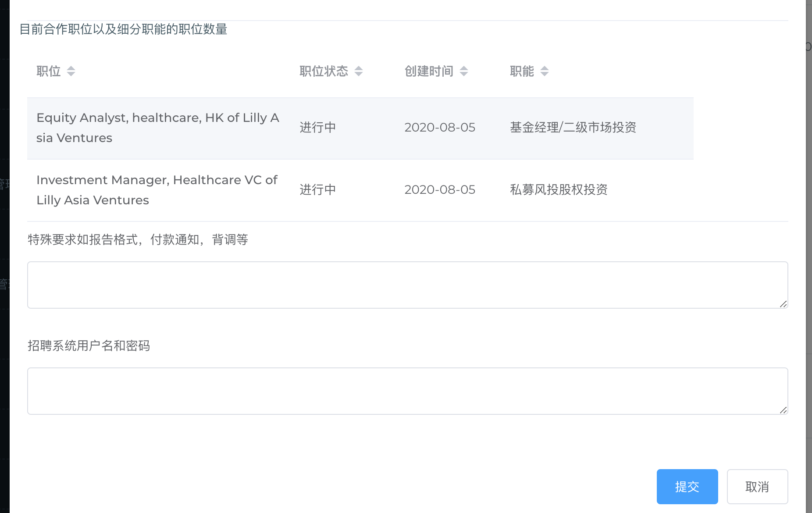This screenshot has width=812, height=513.
Task: Sort table by 职能 column header
Action: tap(522, 71)
